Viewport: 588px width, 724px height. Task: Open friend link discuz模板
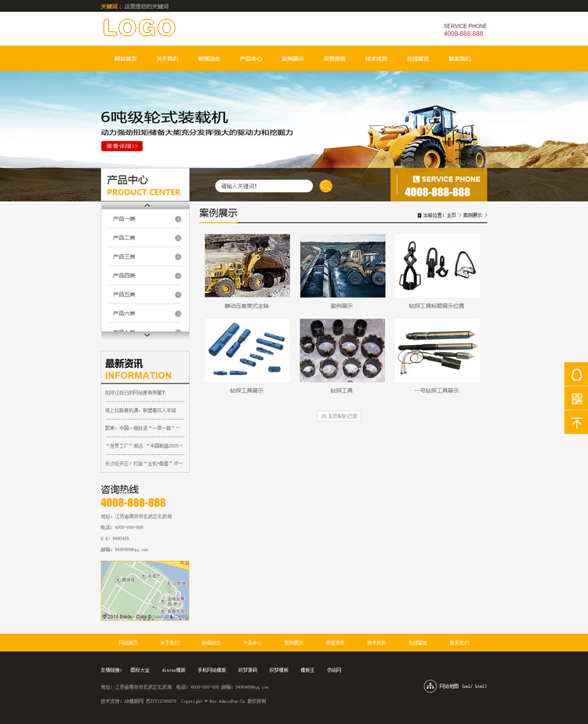pos(173,670)
